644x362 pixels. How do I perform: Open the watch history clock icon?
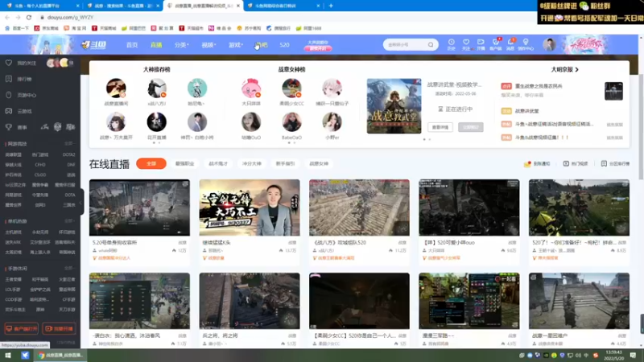(x=451, y=44)
